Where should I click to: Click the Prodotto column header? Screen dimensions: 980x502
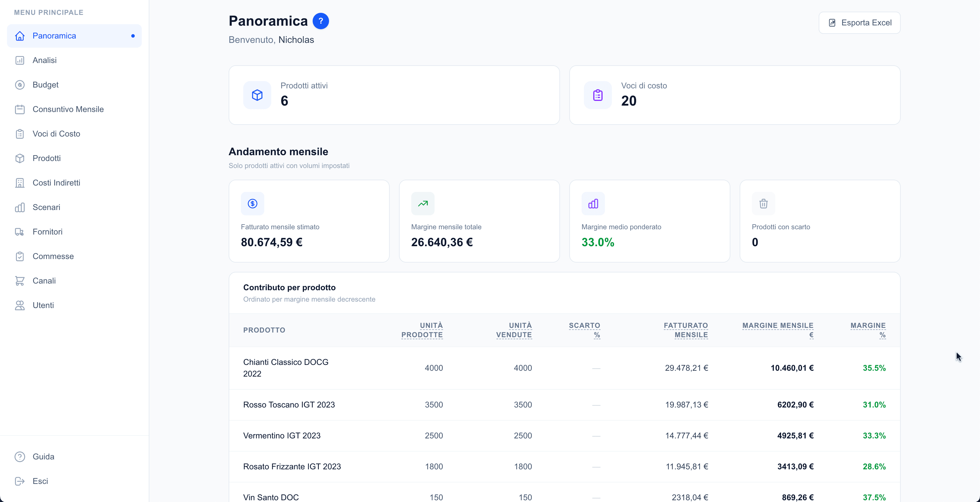click(264, 330)
